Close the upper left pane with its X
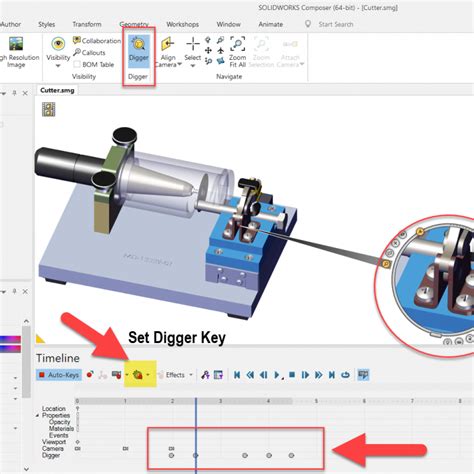The height and width of the screenshot is (474, 474). tap(25, 93)
